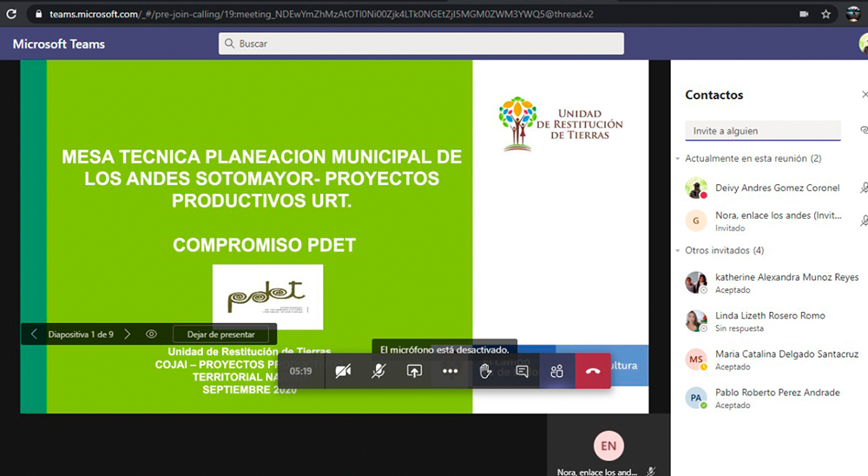Go to the previous slide arrow
Image resolution: width=868 pixels, height=476 pixels.
click(34, 334)
